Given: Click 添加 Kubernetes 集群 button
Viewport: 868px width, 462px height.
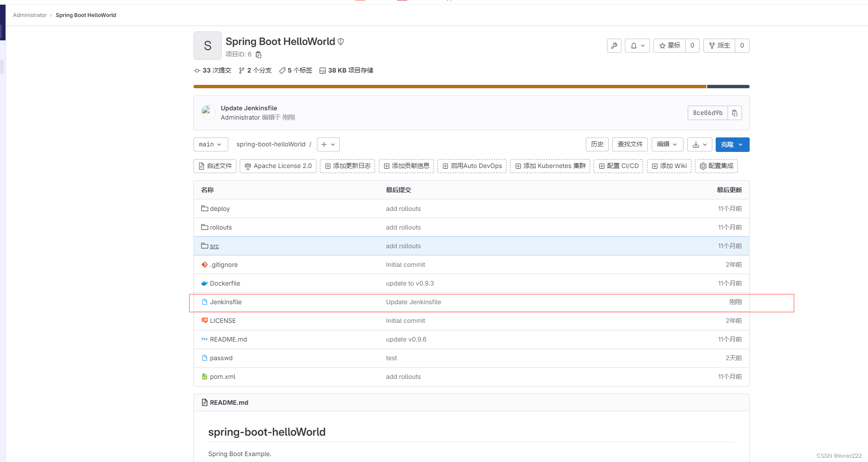Looking at the screenshot, I should pos(550,166).
